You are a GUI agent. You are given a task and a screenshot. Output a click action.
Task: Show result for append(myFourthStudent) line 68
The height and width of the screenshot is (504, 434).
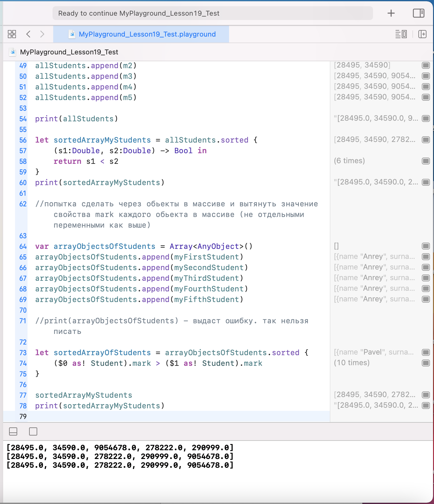click(x=426, y=288)
